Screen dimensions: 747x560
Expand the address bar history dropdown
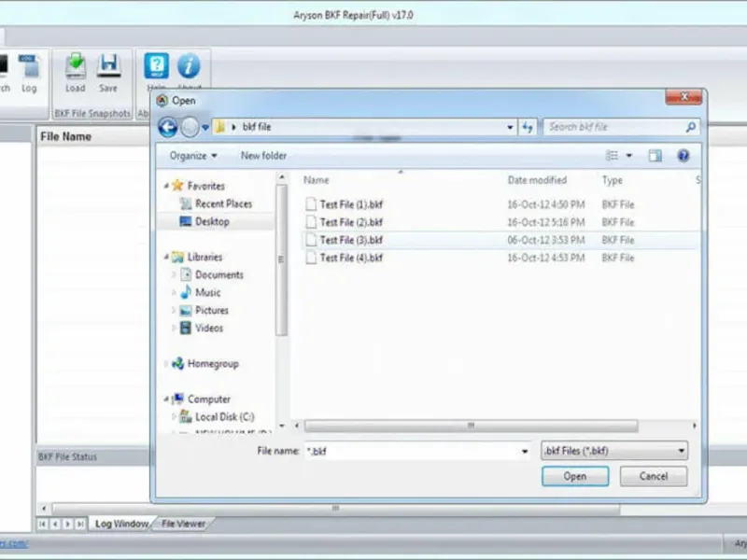[510, 127]
